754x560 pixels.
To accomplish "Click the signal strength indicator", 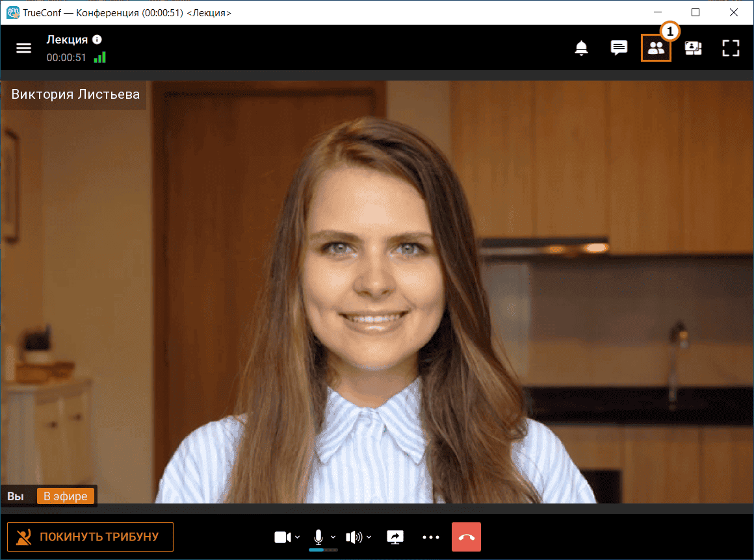I will point(99,58).
